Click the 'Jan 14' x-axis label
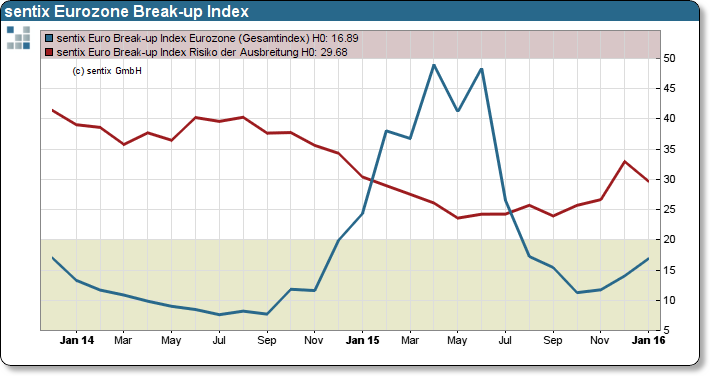The width and height of the screenshot is (710, 376). [77, 340]
